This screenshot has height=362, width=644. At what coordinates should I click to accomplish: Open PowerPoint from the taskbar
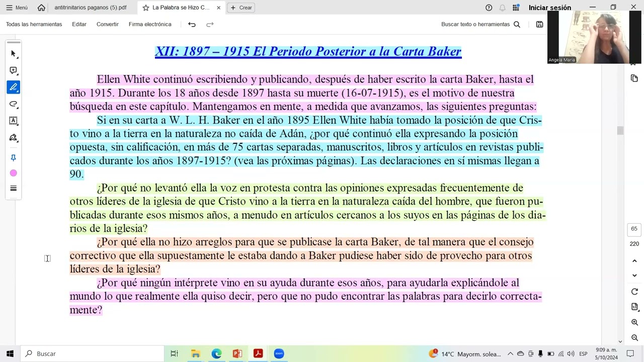pyautogui.click(x=237, y=353)
